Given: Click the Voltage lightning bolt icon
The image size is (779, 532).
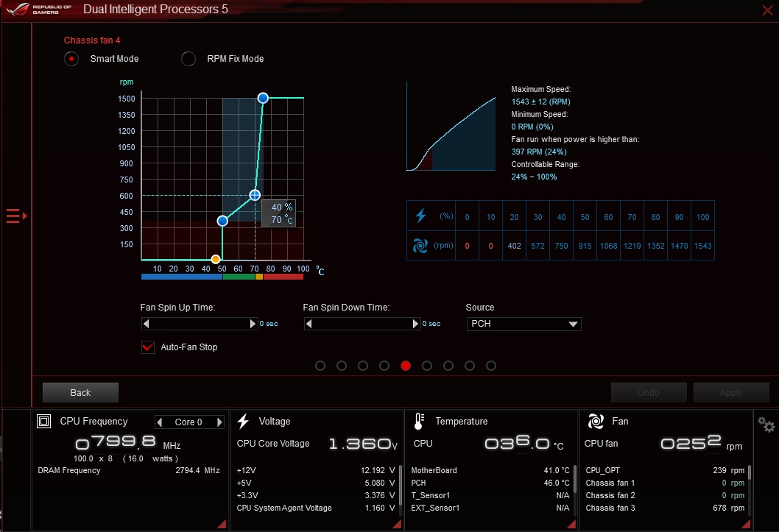Looking at the screenshot, I should (243, 422).
